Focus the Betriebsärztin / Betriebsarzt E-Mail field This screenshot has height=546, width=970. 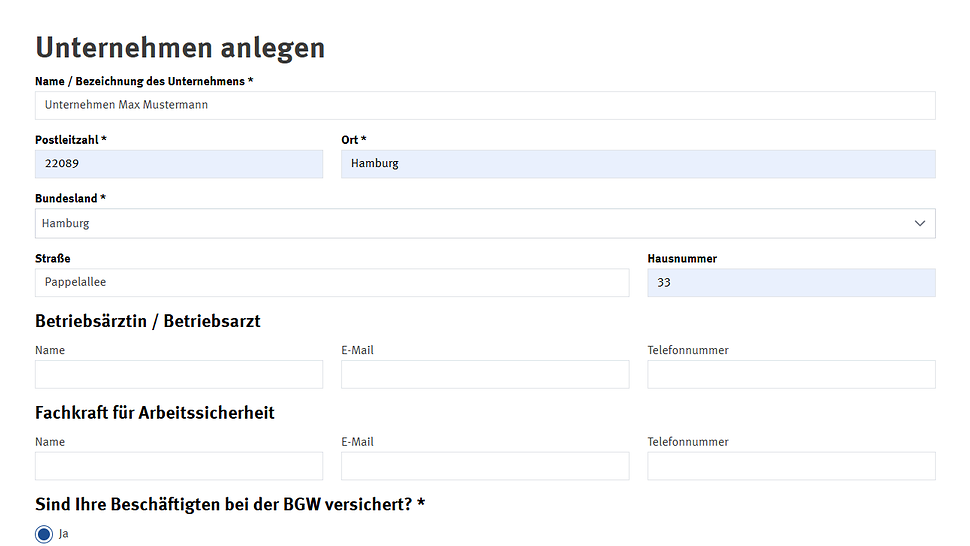[x=485, y=375]
